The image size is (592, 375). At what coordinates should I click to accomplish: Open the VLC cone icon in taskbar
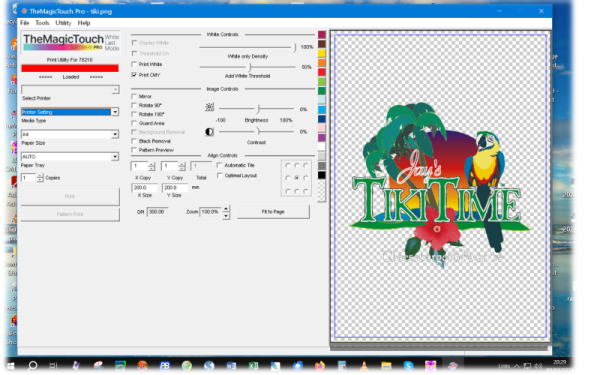(x=364, y=365)
